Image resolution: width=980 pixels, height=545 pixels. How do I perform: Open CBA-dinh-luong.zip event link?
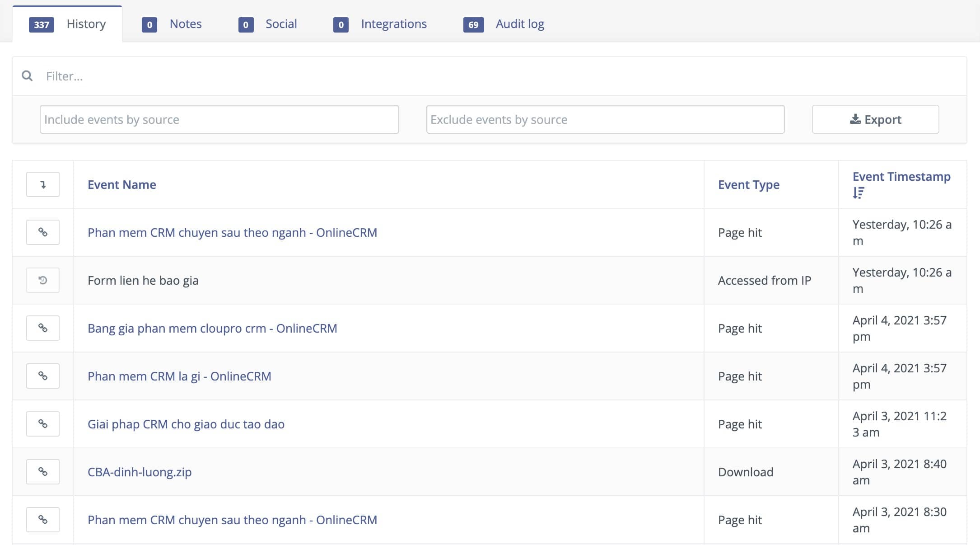coord(140,472)
